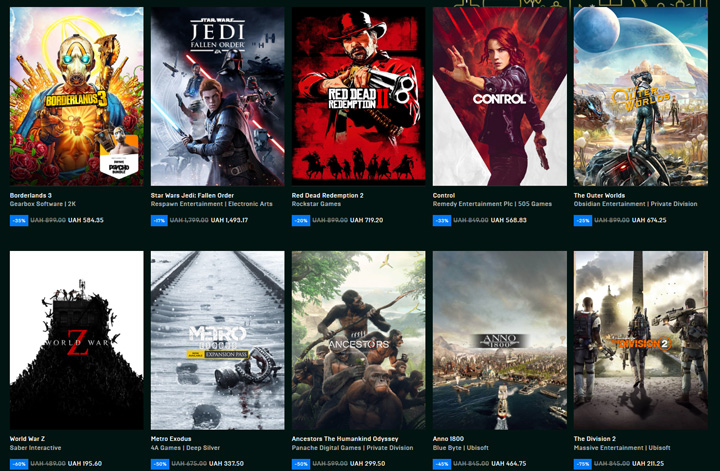Click the 'UAH 1,493.17' sale price
Screen dimensions: 720x471
pos(229,220)
